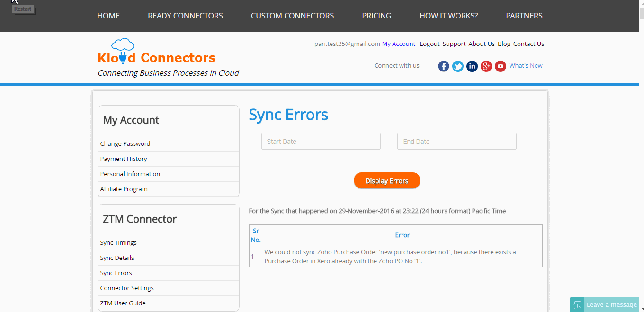644x312 pixels.
Task: Open the Blog link
Action: coord(504,44)
